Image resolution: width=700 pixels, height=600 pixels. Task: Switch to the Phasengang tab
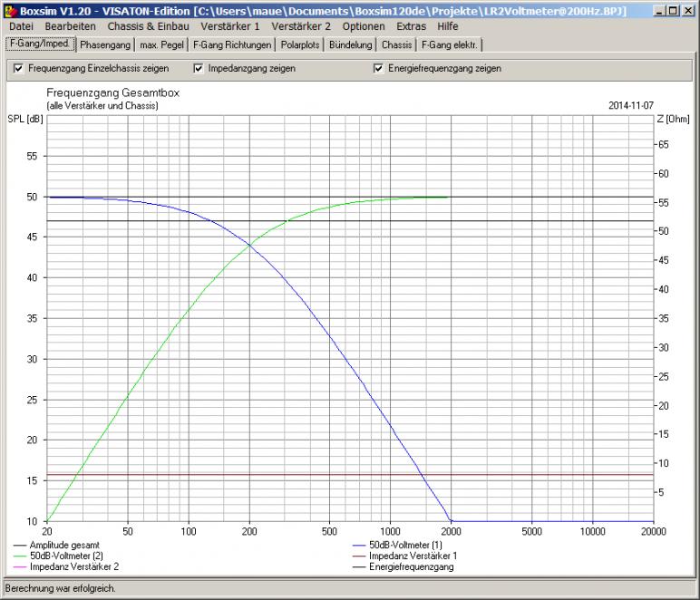click(105, 44)
